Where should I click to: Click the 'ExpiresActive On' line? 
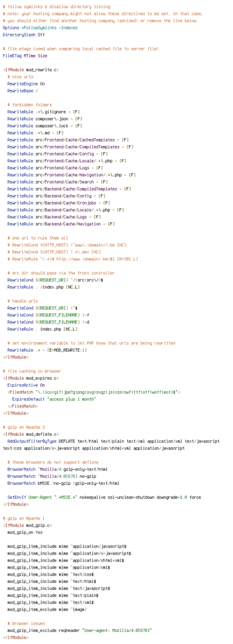(26, 385)
